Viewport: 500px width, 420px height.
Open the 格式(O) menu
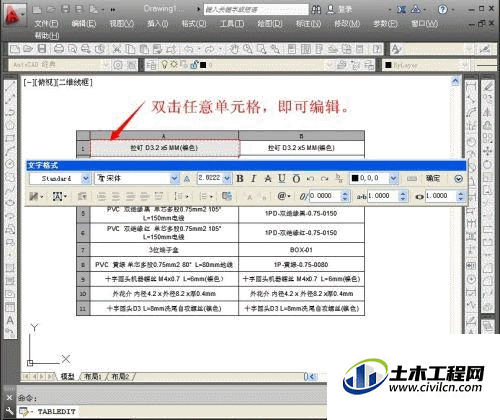(x=194, y=24)
